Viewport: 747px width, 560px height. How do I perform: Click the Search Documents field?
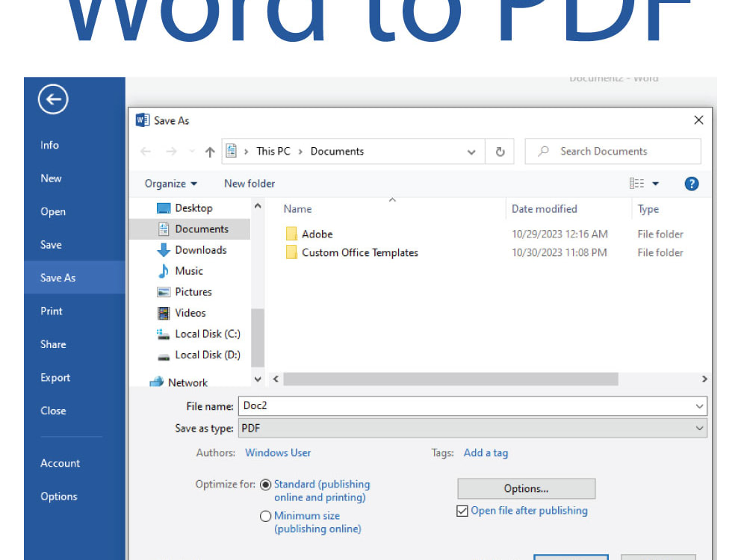coord(613,152)
